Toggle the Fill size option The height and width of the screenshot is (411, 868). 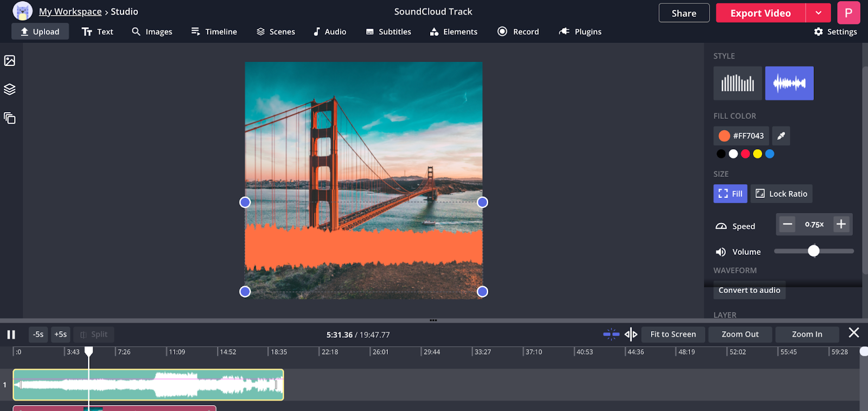click(730, 194)
